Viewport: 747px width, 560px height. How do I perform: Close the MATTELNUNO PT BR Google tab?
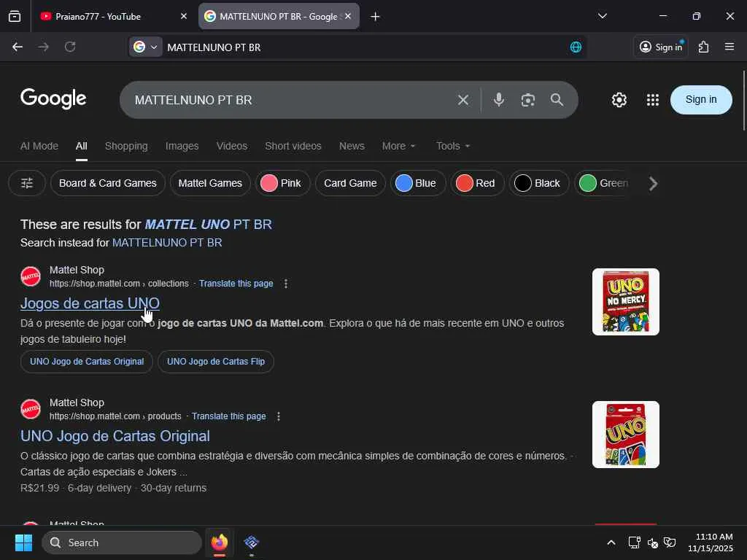pos(348,16)
